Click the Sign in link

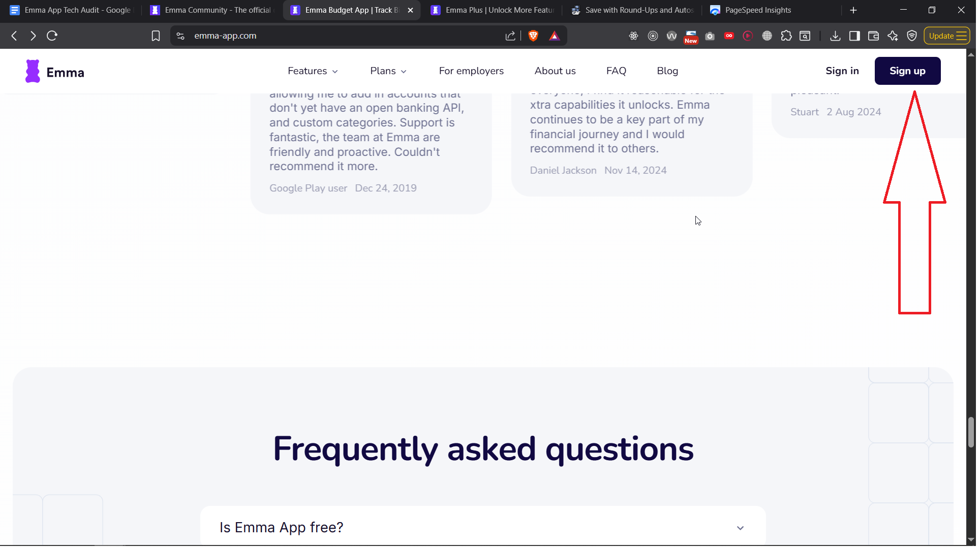[x=842, y=71]
